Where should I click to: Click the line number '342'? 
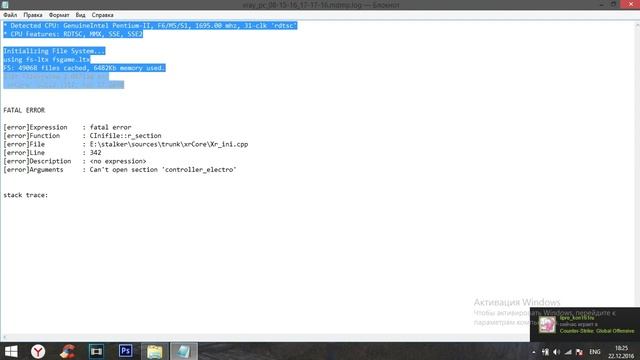point(96,153)
